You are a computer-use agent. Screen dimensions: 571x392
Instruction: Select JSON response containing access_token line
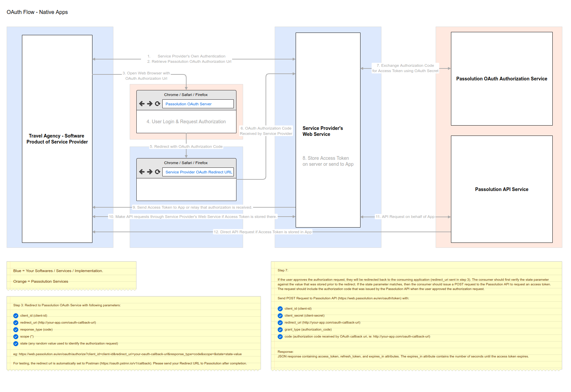403,356
